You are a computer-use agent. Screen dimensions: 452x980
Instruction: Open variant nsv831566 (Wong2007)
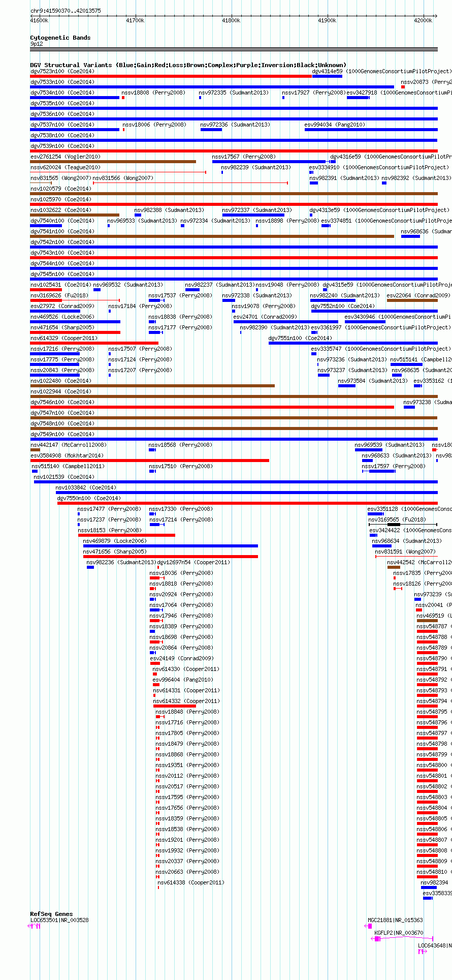coord(123,178)
